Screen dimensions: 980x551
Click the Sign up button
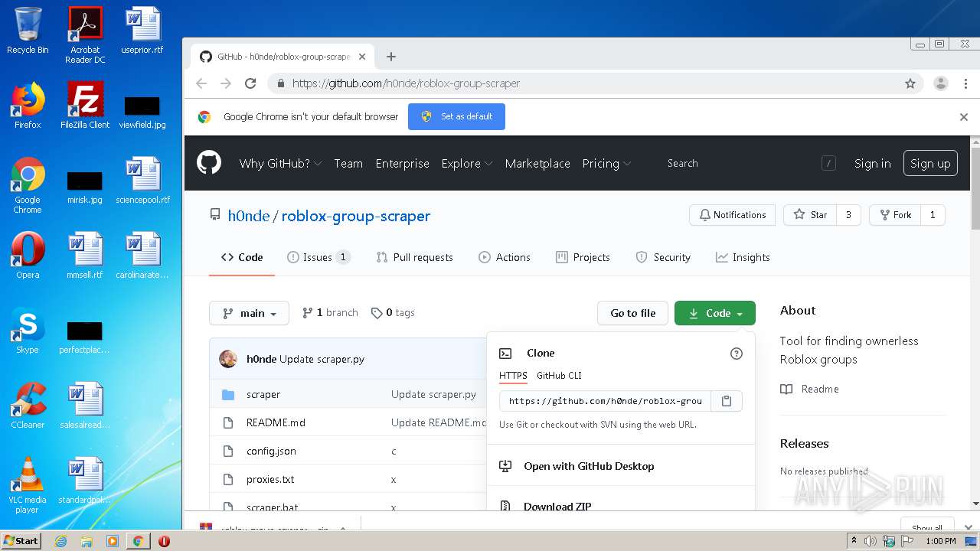point(930,163)
